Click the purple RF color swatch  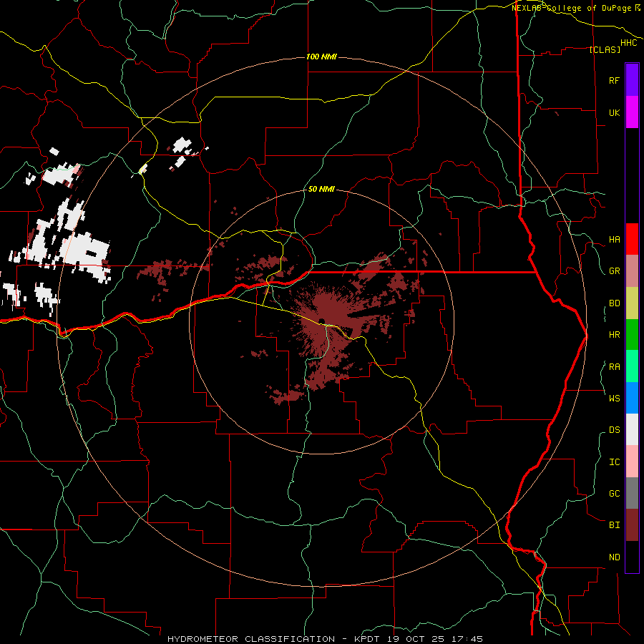click(632, 80)
